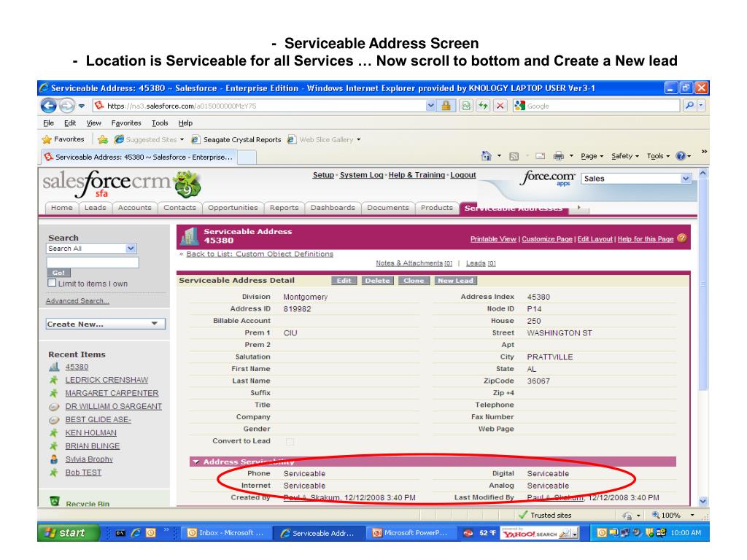747x560 pixels.
Task: Open the Logout link
Action: (463, 175)
